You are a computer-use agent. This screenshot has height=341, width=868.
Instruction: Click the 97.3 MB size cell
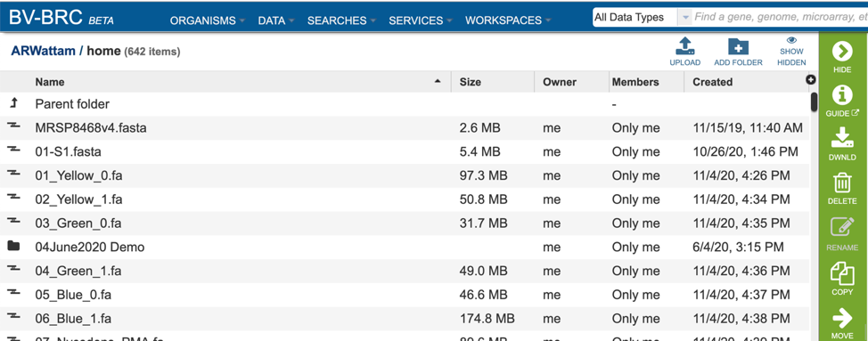[x=483, y=175]
